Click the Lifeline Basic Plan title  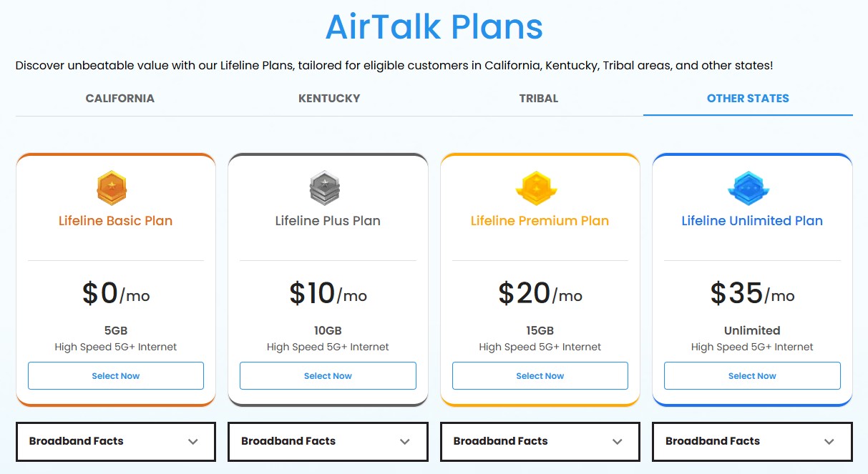(115, 220)
